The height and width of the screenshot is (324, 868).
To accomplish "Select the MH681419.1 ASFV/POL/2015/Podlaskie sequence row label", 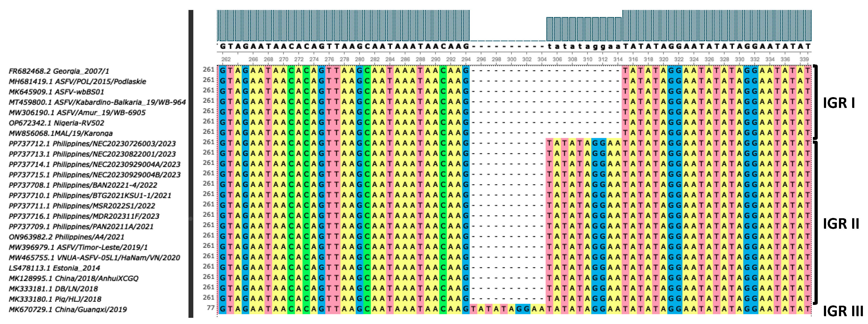I will (x=77, y=82).
